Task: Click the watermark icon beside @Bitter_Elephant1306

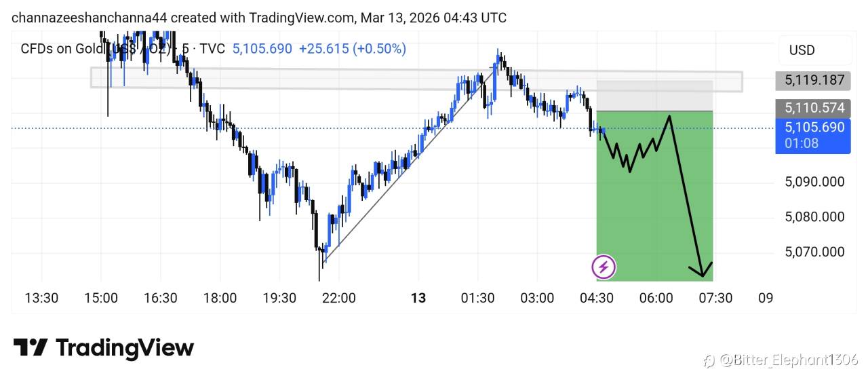Action: point(709,360)
